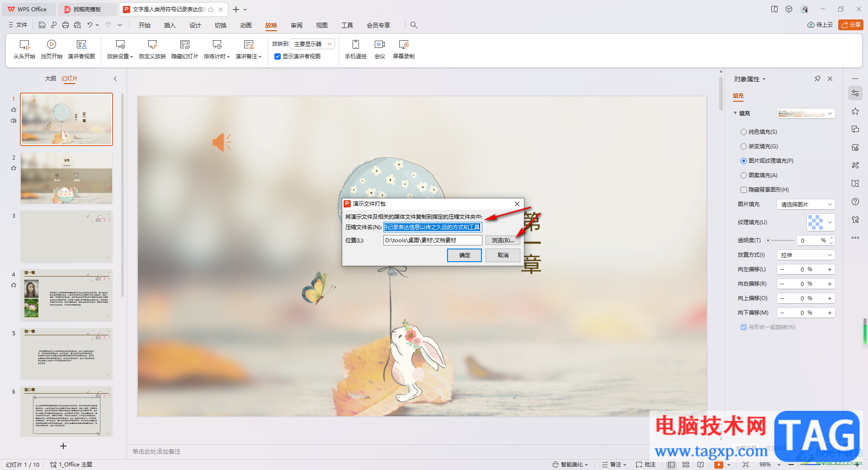Close the object properties panel
The height and width of the screenshot is (470, 868).
(x=830, y=79)
